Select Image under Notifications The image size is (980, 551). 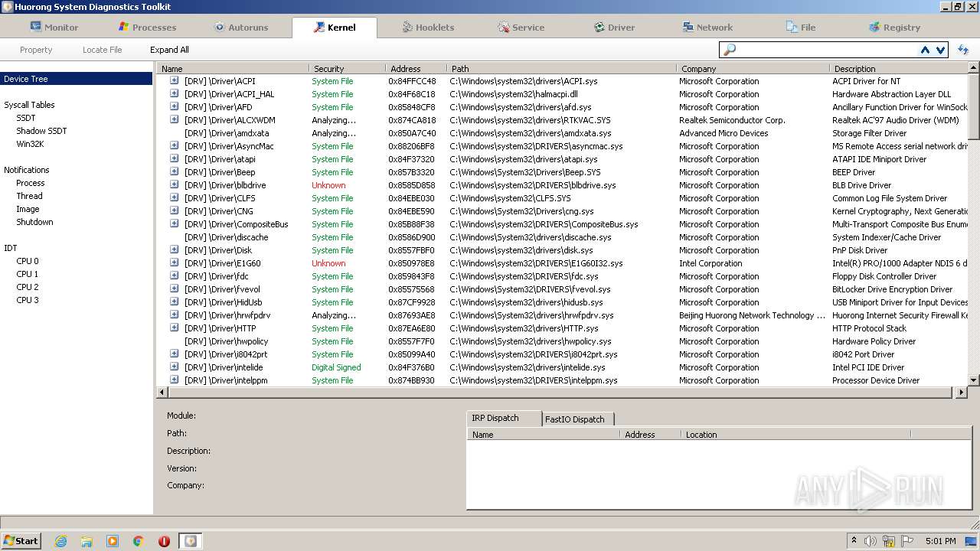(28, 209)
